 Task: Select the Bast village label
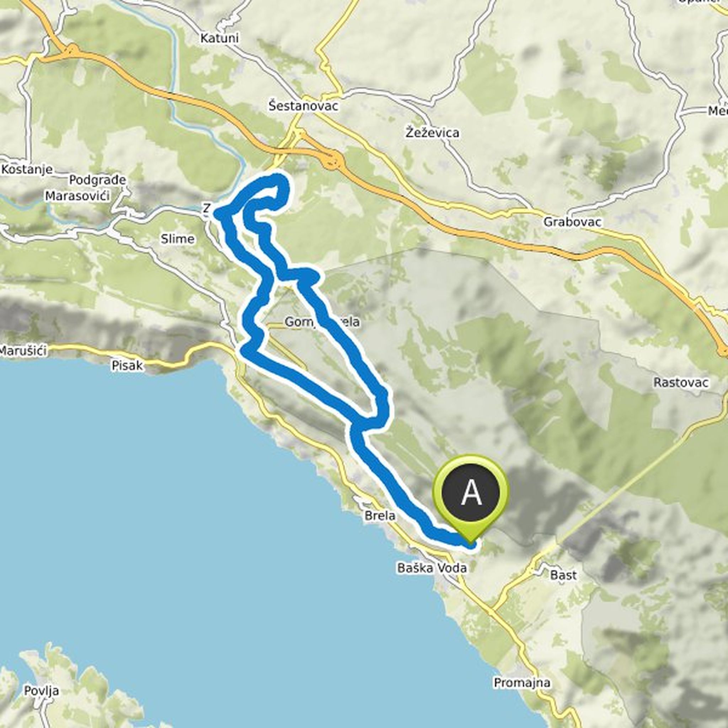563,576
